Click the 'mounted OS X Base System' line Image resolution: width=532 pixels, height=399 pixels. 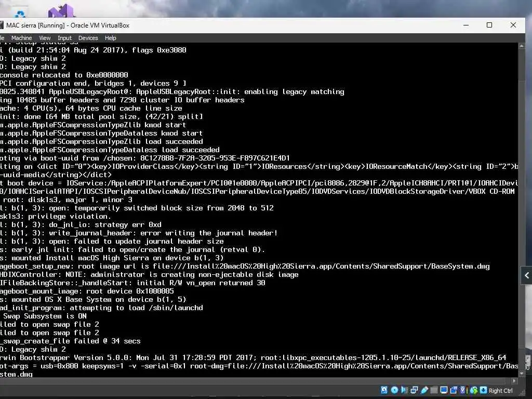coord(93,299)
